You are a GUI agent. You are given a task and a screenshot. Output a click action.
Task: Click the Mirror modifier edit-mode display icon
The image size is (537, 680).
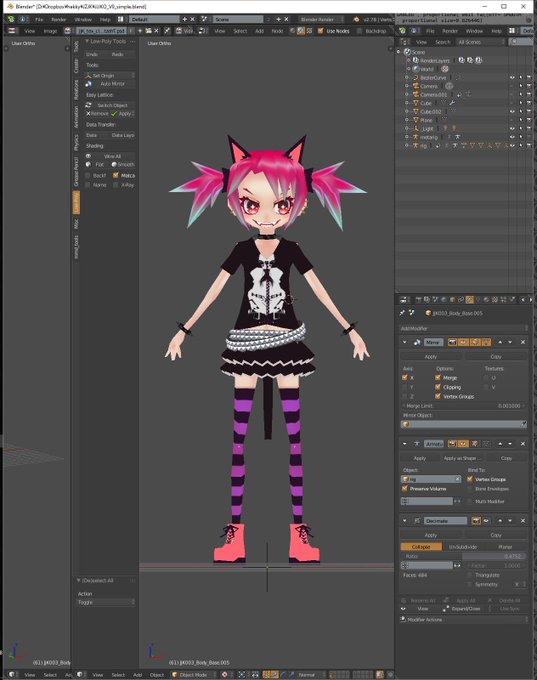coord(475,342)
